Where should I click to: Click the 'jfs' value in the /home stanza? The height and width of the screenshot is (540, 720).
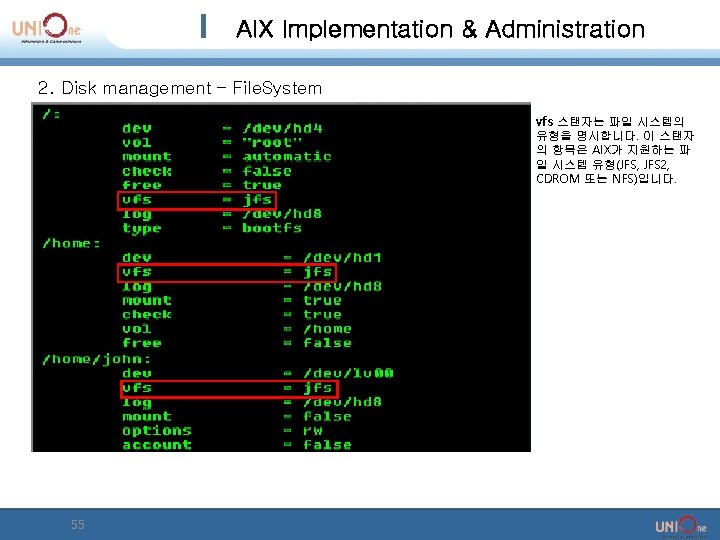pyautogui.click(x=318, y=272)
